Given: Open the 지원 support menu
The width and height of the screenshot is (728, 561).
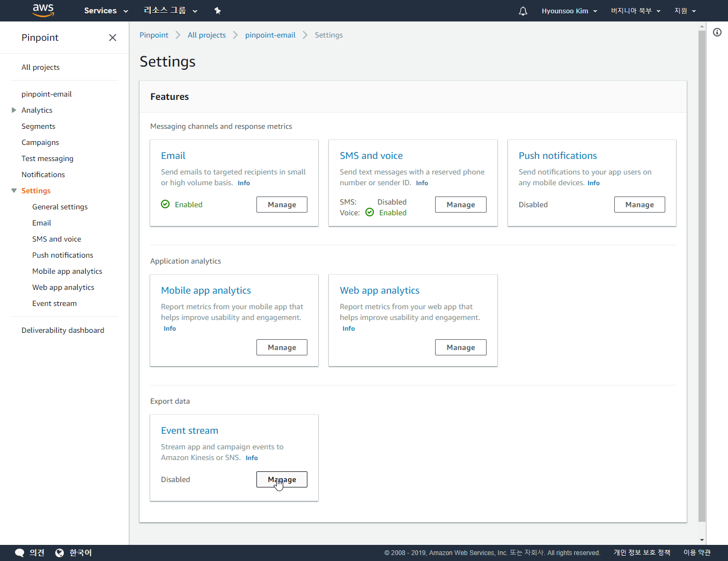Looking at the screenshot, I should click(x=685, y=11).
